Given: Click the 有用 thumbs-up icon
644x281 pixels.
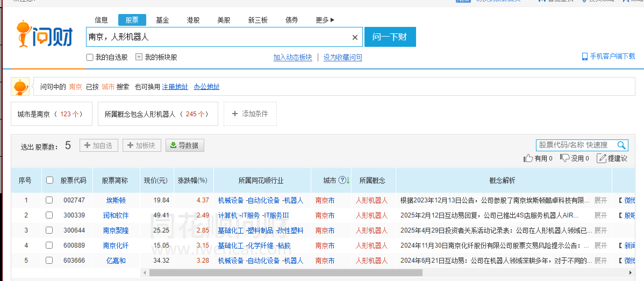Looking at the screenshot, I should [x=528, y=158].
